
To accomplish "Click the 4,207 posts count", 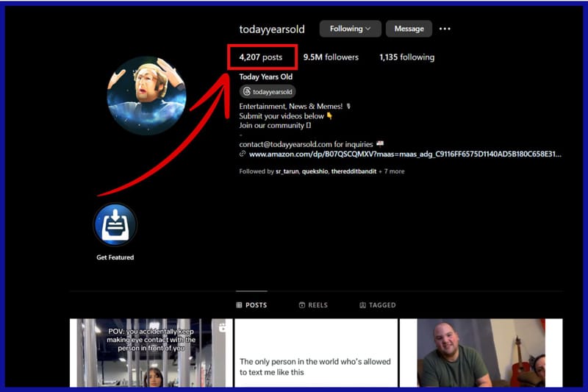I will [261, 57].
